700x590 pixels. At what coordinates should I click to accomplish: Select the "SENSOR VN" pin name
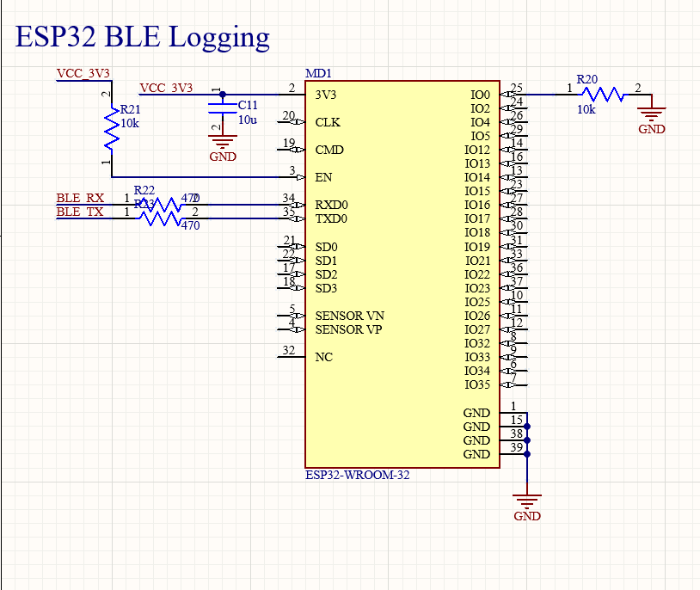(x=349, y=316)
